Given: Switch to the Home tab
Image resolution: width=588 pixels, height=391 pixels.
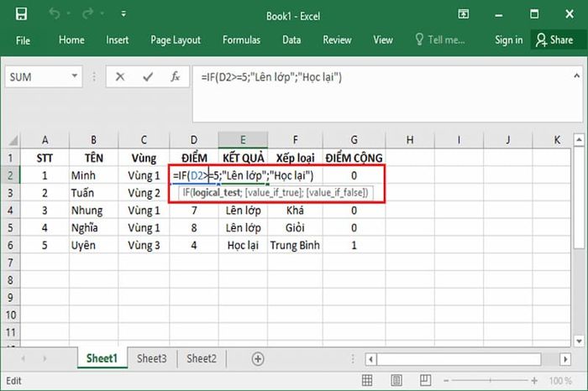Looking at the screenshot, I should coord(71,40).
